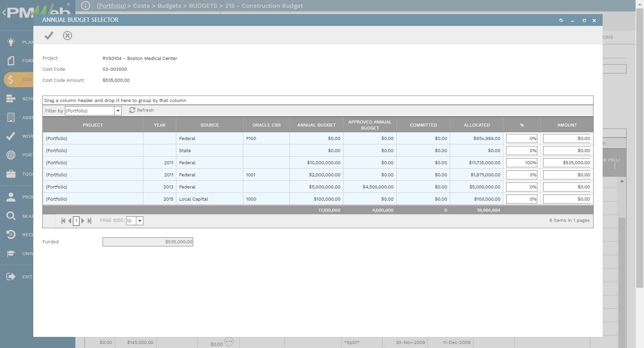The width and height of the screenshot is (644, 348).
Task: Click the $535,000.00 amount field in grid
Action: pyautogui.click(x=567, y=163)
